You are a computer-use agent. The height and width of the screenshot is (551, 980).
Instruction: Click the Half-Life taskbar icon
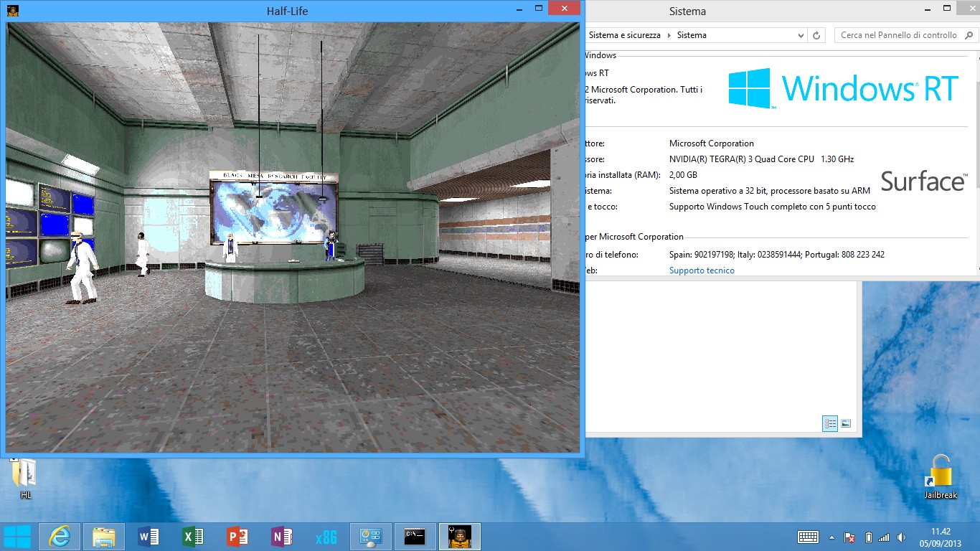460,537
